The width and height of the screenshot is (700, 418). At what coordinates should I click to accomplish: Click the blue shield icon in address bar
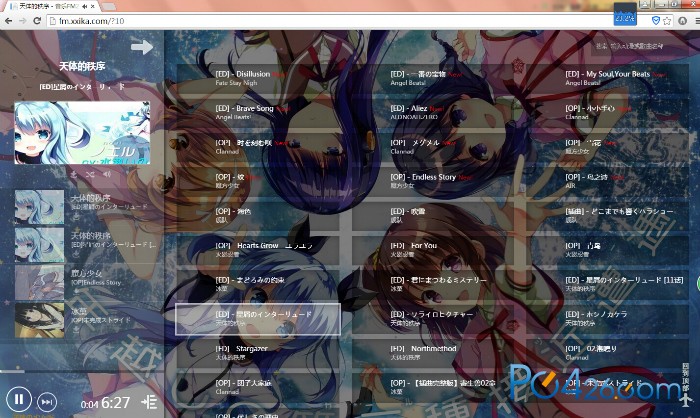click(x=656, y=21)
